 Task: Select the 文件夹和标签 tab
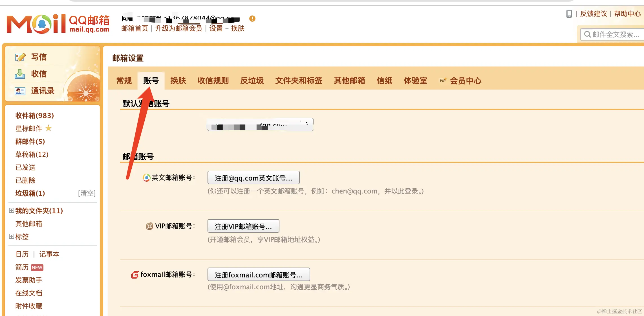pos(299,81)
